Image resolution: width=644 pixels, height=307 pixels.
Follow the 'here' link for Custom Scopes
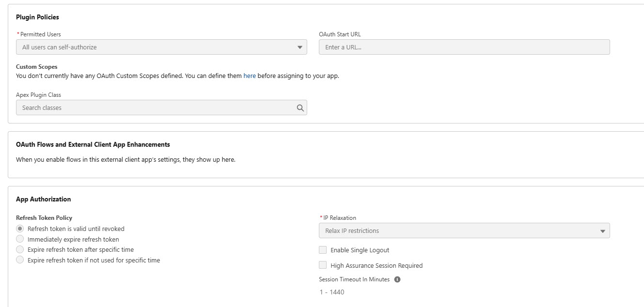point(250,76)
